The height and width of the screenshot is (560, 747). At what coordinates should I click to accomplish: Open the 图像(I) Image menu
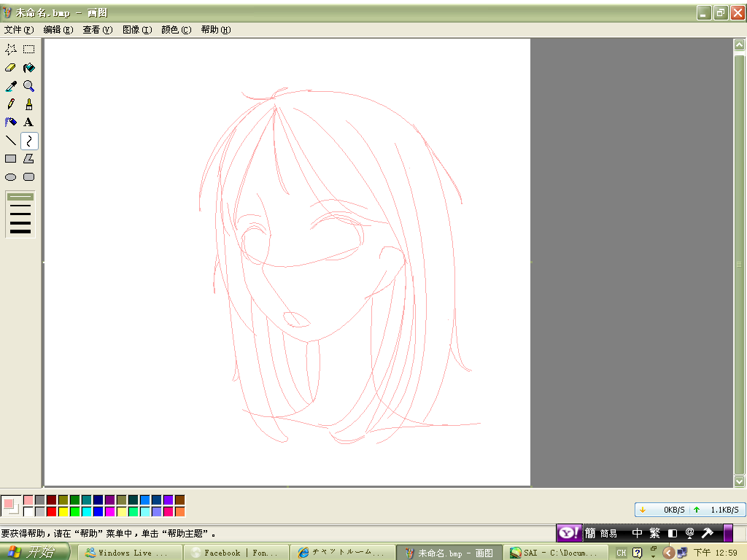coord(137,29)
